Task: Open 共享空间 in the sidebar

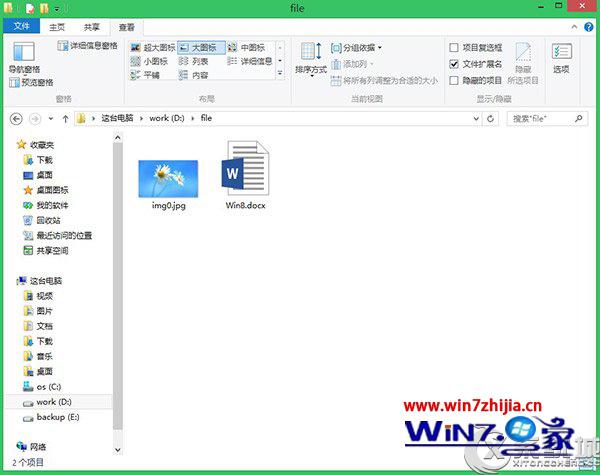Action: [46, 251]
